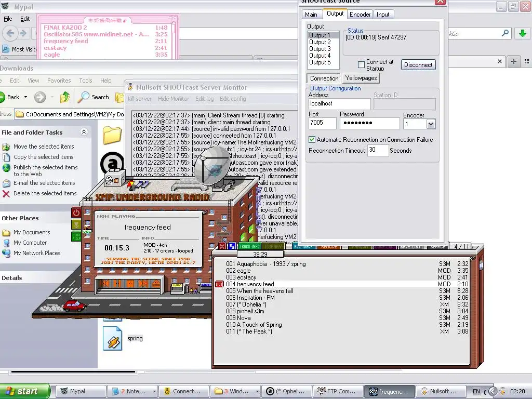Select Output 2 in the Output list
Image resolution: width=532 pixels, height=399 pixels.
pos(323,42)
